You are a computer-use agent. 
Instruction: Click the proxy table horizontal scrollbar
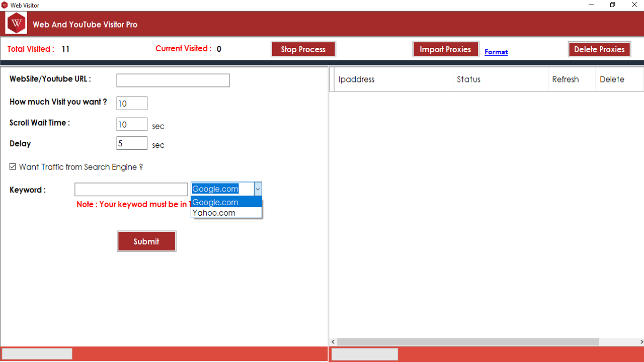(468, 342)
